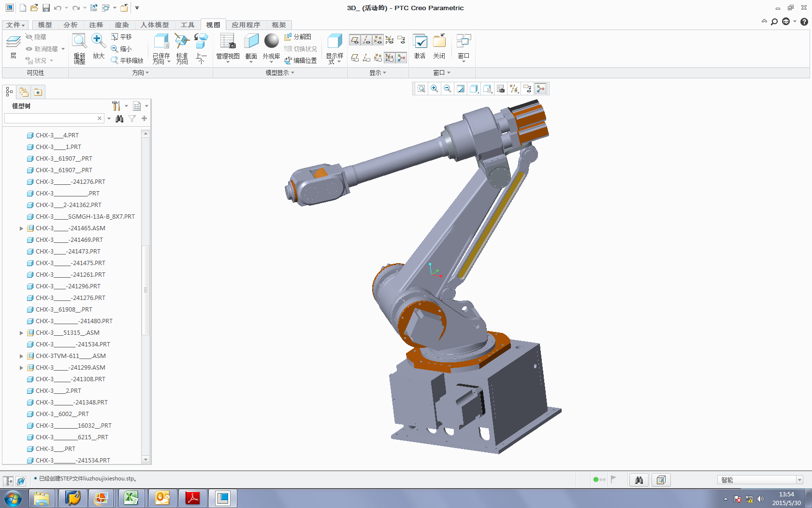Image resolution: width=812 pixels, height=508 pixels.
Task: Open the selection filter 智能 dropdown
Action: click(799, 480)
